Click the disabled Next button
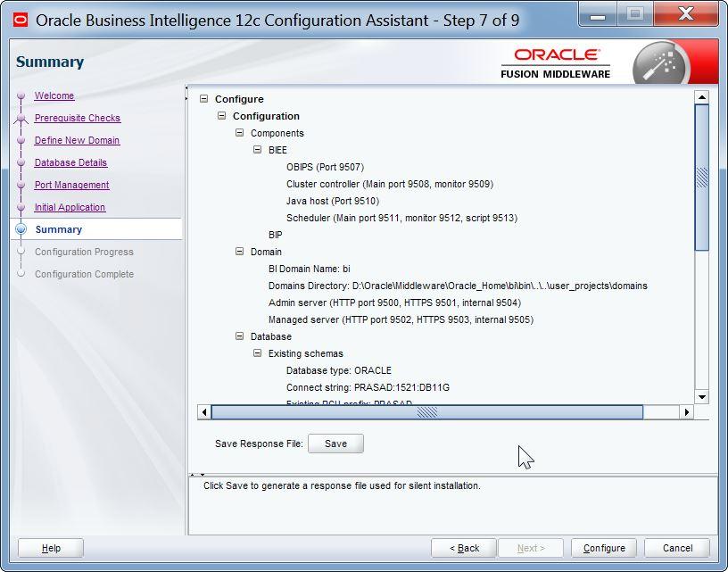The height and width of the screenshot is (572, 728). pyautogui.click(x=531, y=548)
